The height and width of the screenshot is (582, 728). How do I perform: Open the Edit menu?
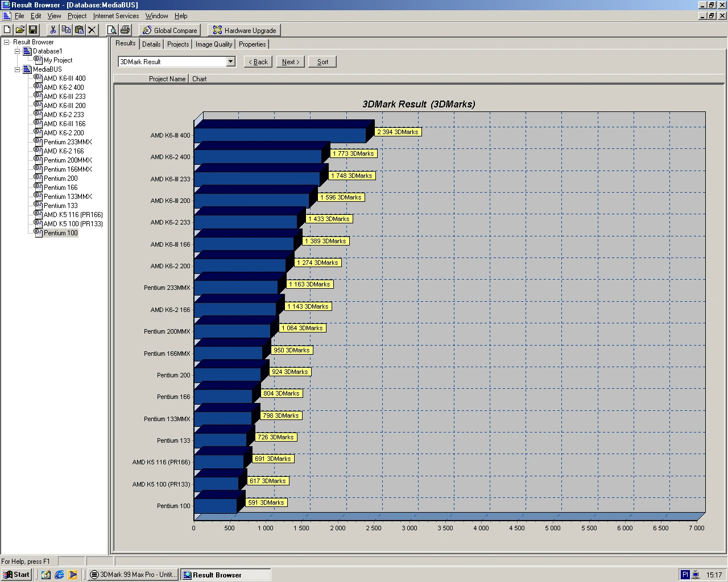point(36,16)
